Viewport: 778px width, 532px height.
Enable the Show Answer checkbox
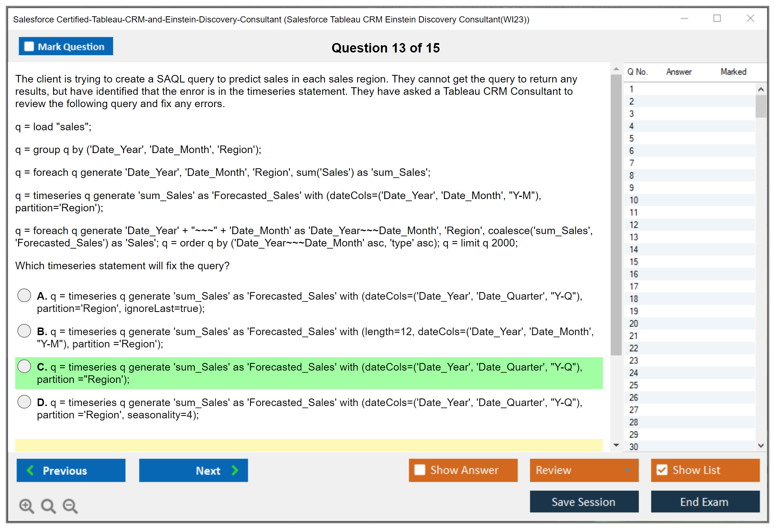[x=420, y=470]
